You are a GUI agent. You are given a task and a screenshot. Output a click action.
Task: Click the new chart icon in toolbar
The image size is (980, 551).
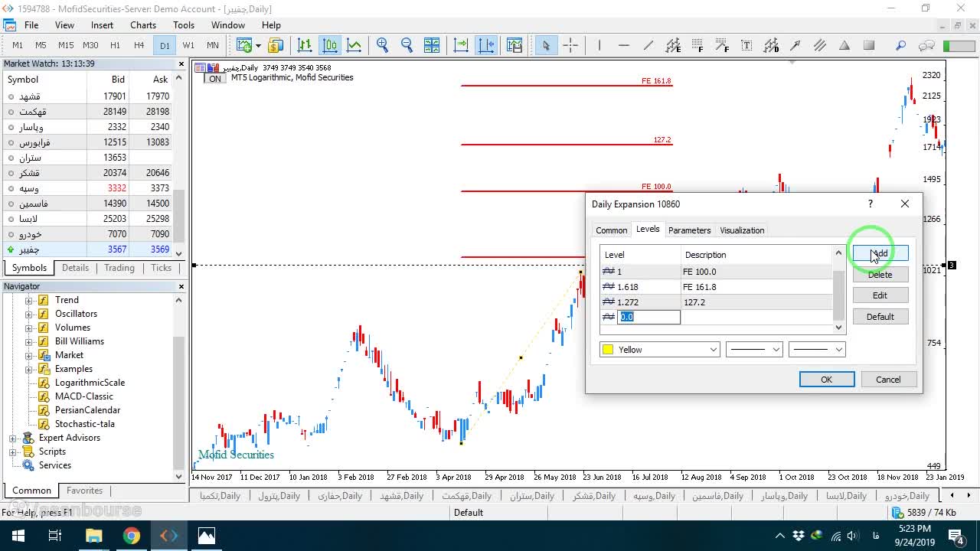point(244,45)
